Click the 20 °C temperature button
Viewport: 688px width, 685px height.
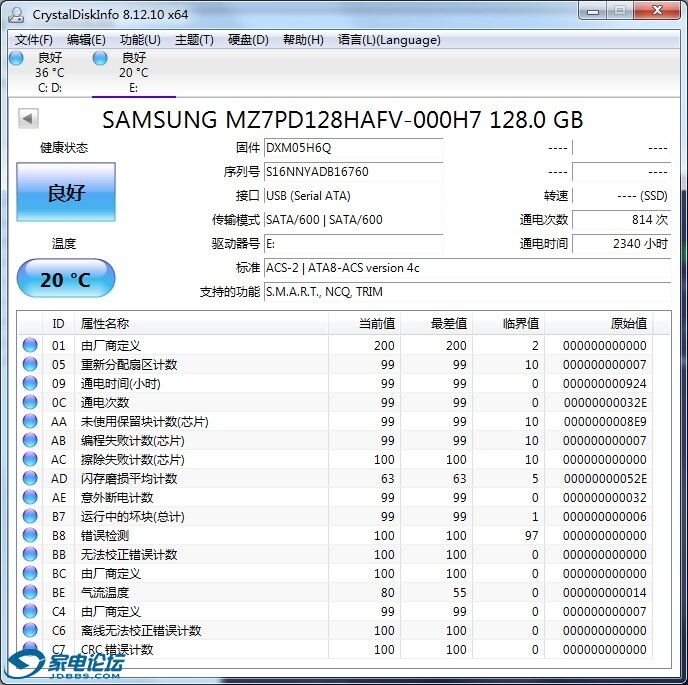[66, 278]
